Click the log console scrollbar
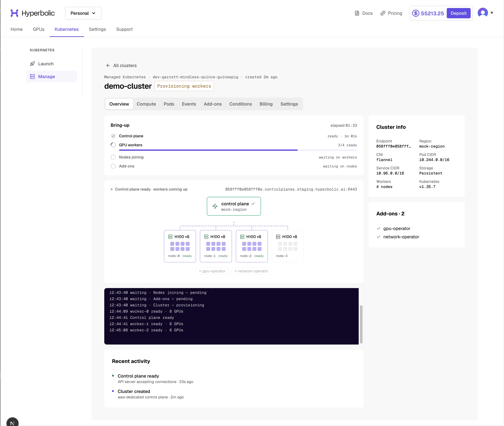This screenshot has height=426, width=504. [361, 324]
